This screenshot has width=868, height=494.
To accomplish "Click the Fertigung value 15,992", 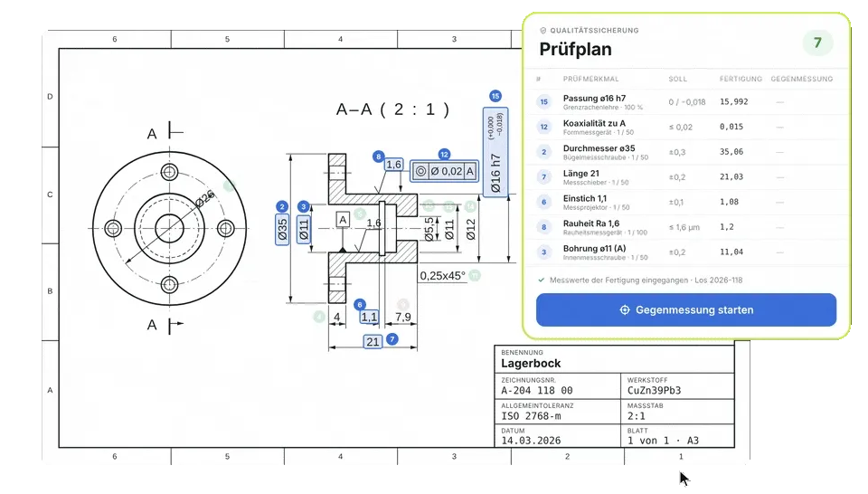I will (734, 102).
